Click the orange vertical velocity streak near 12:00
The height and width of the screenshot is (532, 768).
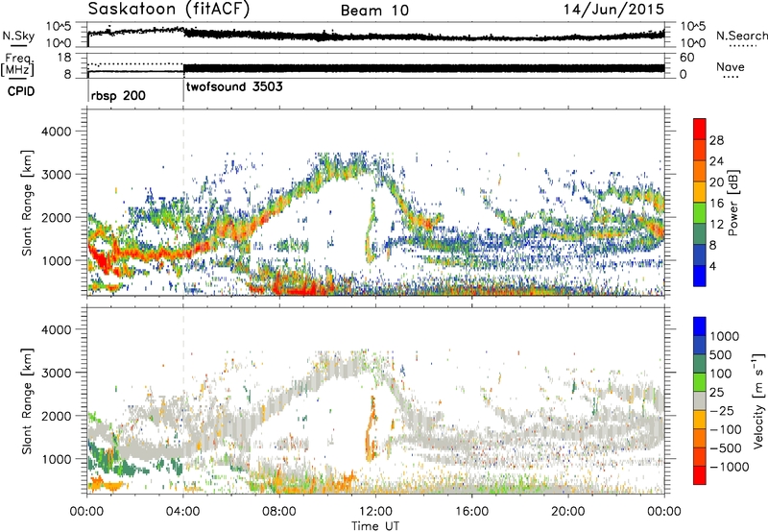coord(371,428)
